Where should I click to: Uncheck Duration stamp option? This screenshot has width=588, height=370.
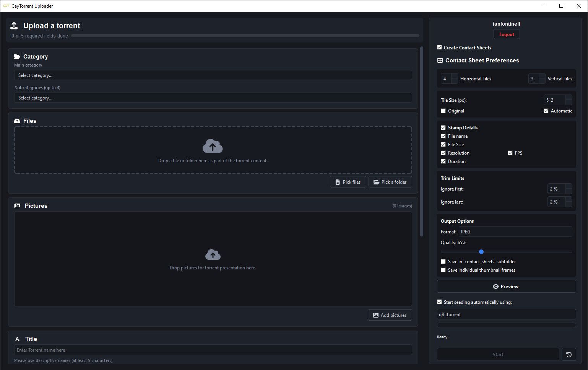443,161
